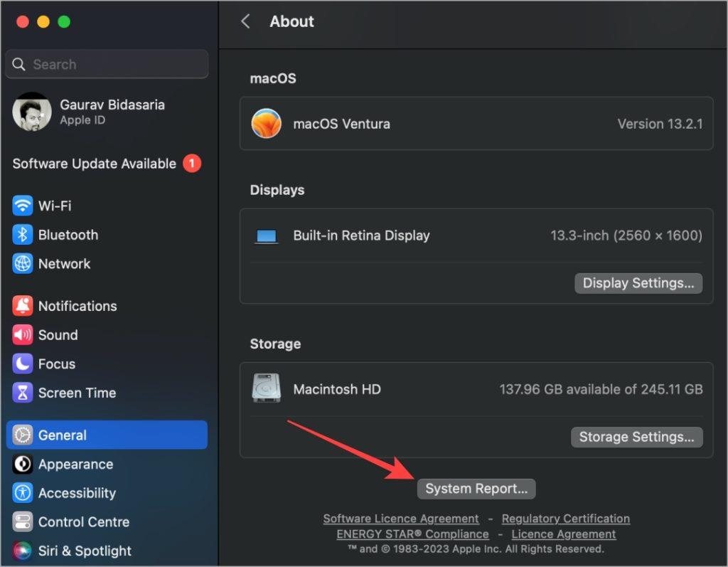728x567 pixels.
Task: Click the macOS Ventura logo icon
Action: (266, 124)
